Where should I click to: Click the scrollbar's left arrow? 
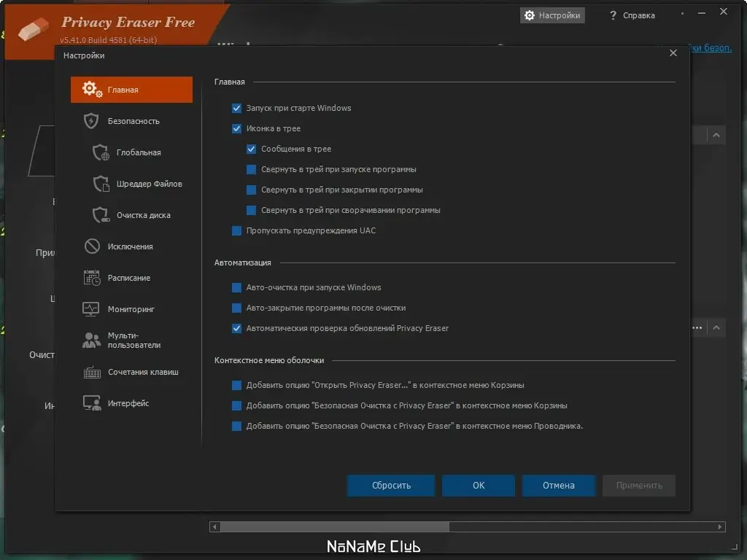point(214,526)
